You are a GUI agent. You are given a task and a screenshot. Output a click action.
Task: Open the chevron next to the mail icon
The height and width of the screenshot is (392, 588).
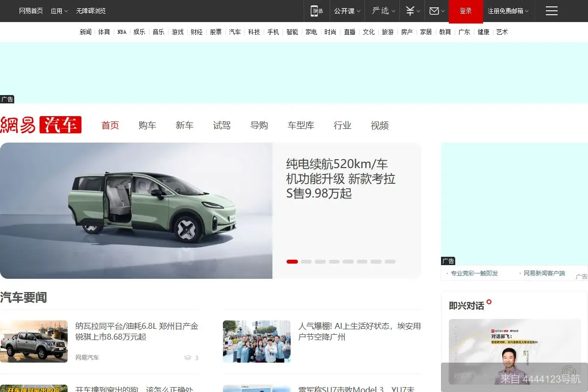444,10
